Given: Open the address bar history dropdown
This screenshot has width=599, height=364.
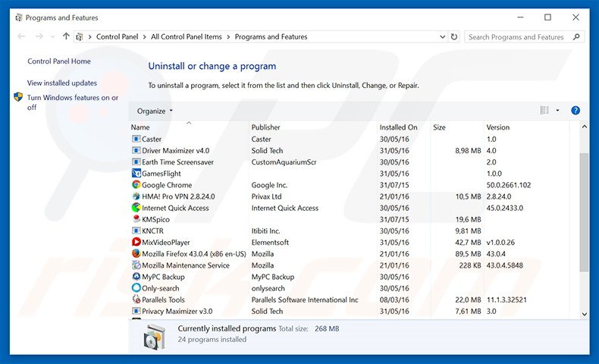Looking at the screenshot, I should point(442,36).
